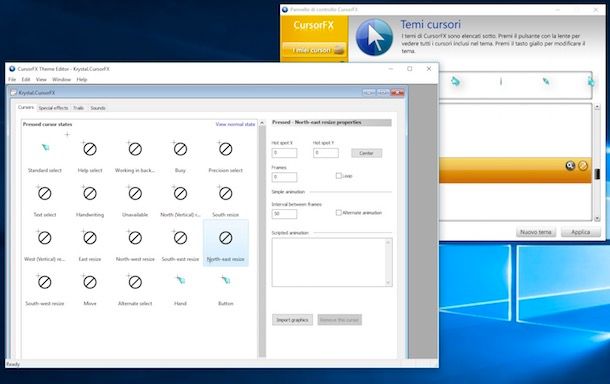The height and width of the screenshot is (384, 610).
Task: Select the South-east resize cursor icon
Action: point(180,238)
